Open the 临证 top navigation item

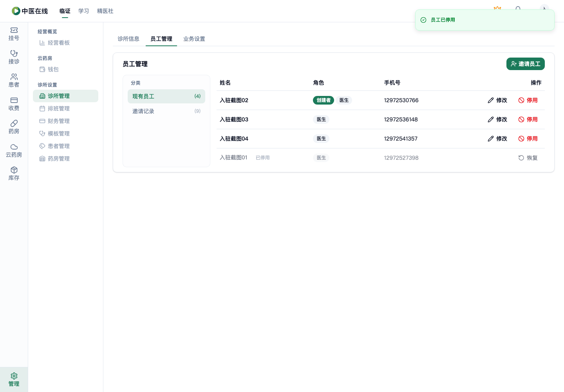point(65,11)
